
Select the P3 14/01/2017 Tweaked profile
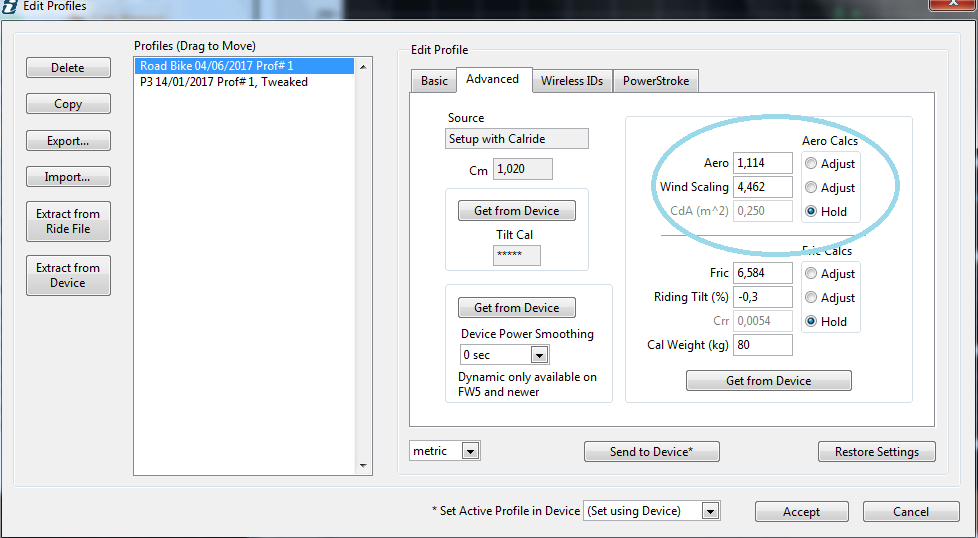pos(224,82)
